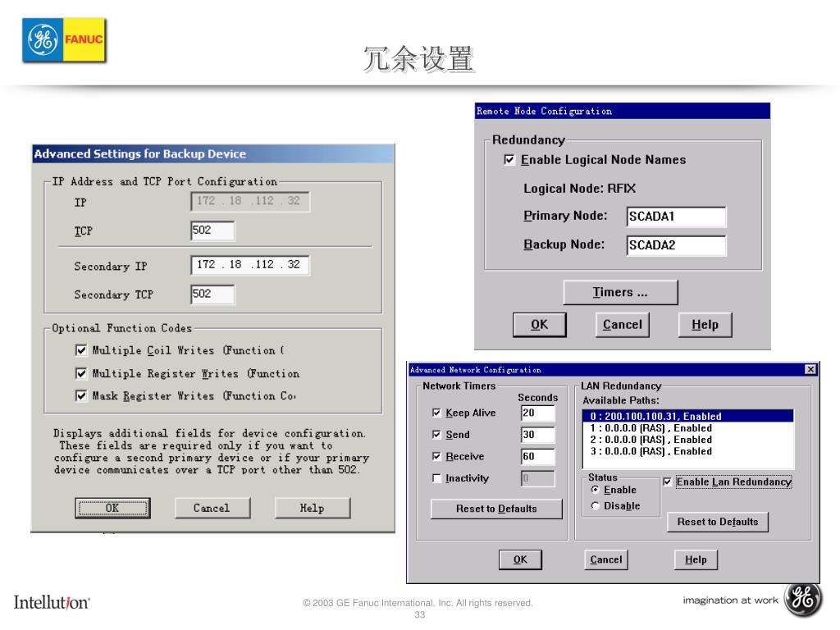The image size is (840, 630).
Task: Uncheck Enable Logical Node Names
Action: tap(509, 160)
